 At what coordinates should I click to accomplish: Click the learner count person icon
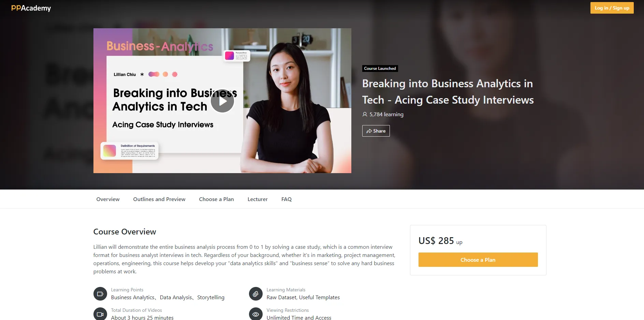[x=365, y=115]
